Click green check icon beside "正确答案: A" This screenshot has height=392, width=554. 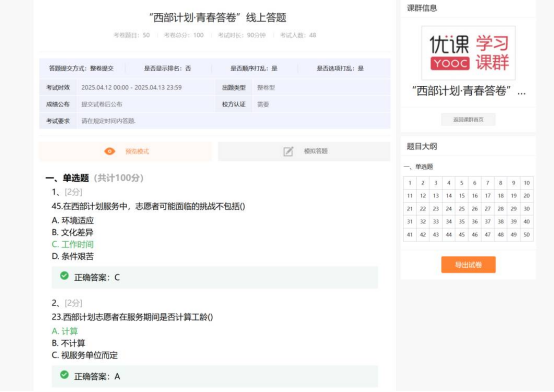click(x=64, y=375)
